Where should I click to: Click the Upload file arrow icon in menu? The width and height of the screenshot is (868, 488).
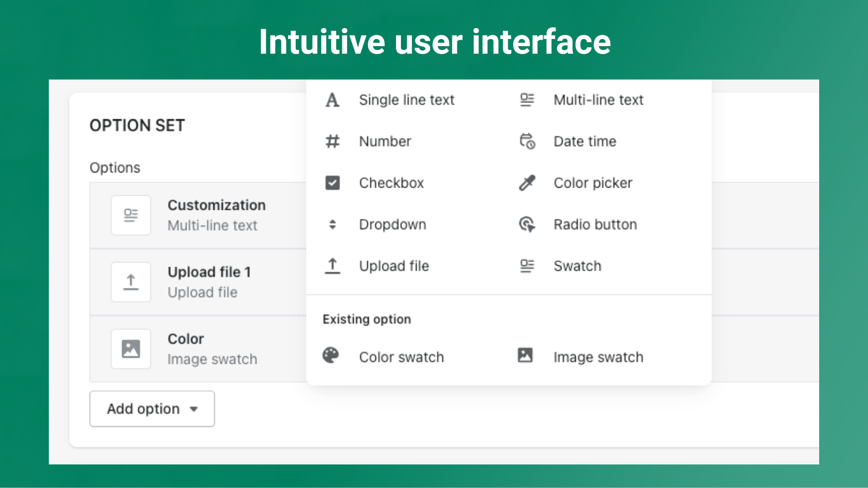332,266
